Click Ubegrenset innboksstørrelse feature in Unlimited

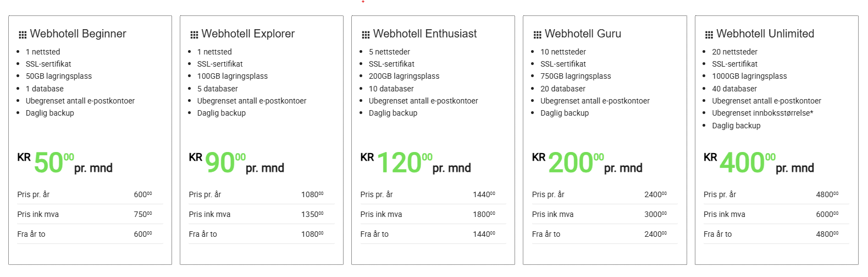(762, 113)
